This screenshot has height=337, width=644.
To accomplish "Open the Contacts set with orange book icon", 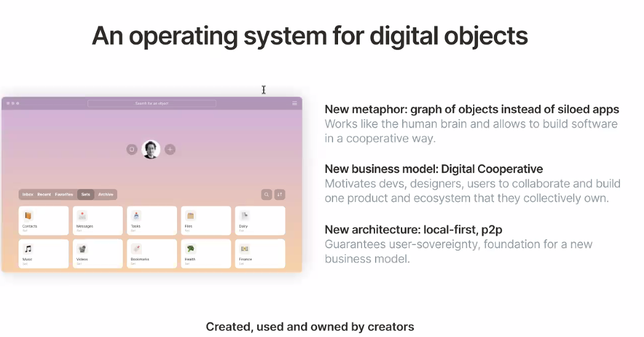I will tap(44, 221).
